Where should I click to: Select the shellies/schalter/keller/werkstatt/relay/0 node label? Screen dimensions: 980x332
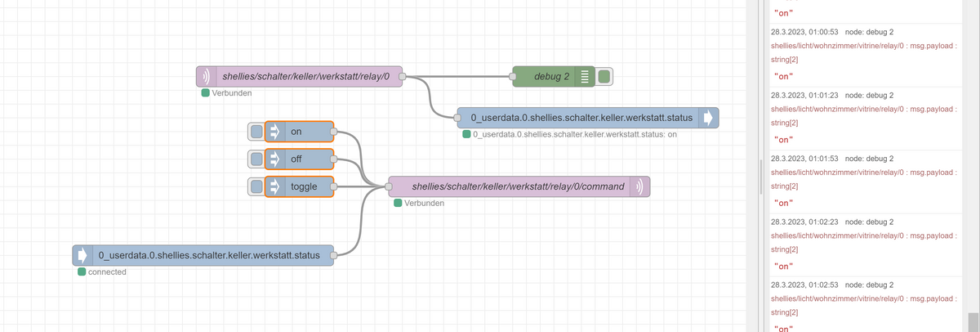tap(306, 76)
